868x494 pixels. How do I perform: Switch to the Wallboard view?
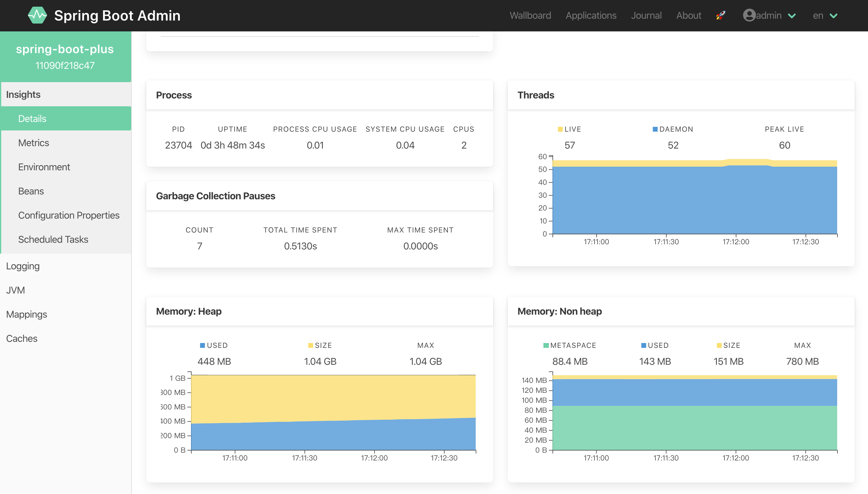530,15
